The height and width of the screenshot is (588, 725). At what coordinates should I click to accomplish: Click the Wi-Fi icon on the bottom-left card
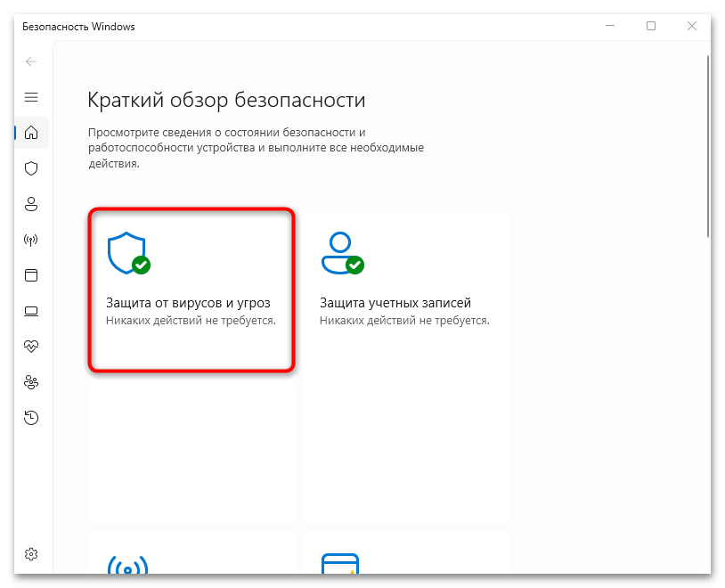pos(126,568)
